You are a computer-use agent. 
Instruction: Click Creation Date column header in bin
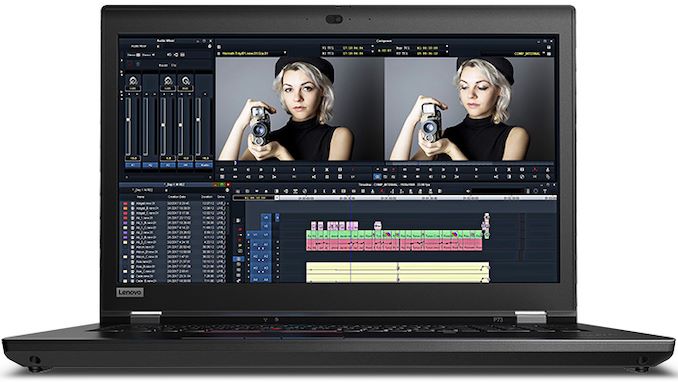tap(177, 197)
